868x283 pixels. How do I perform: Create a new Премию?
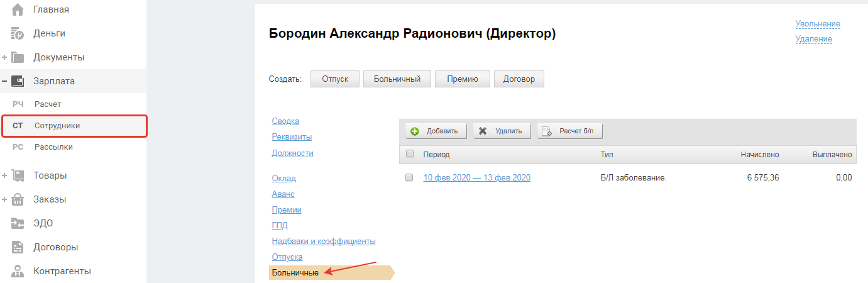(x=463, y=79)
